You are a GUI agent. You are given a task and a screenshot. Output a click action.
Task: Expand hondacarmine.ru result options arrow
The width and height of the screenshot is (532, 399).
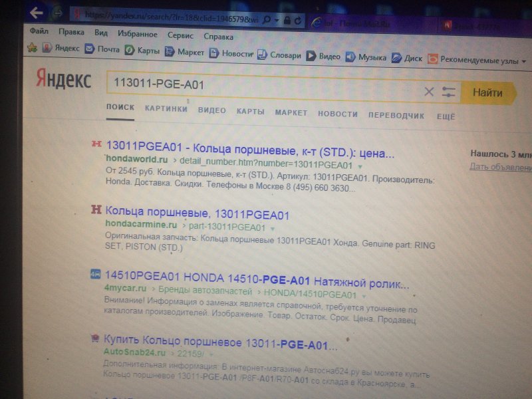pos(272,229)
